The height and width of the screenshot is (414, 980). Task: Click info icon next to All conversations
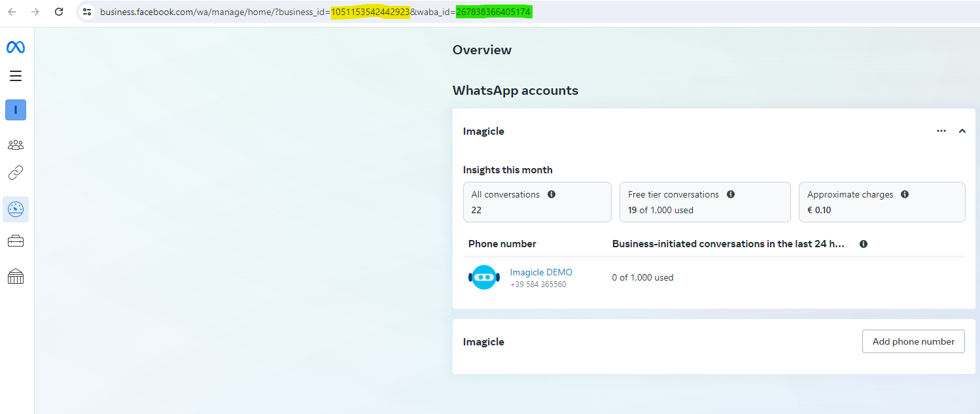click(x=551, y=194)
